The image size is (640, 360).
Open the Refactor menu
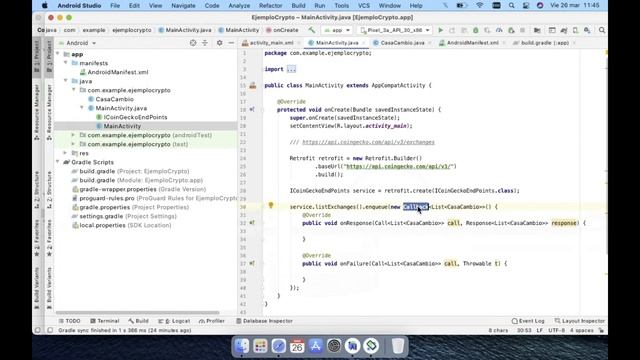[x=270, y=6]
